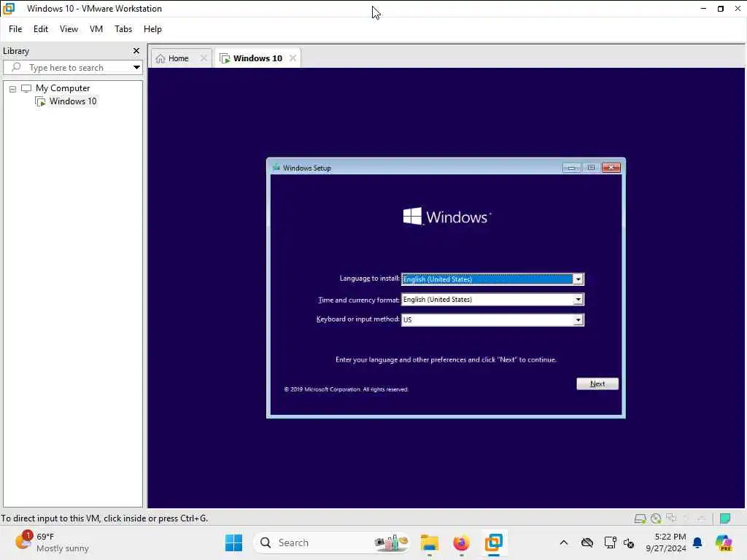Click the VMware Workstation taskbar icon
Image resolution: width=747 pixels, height=560 pixels.
(x=494, y=542)
